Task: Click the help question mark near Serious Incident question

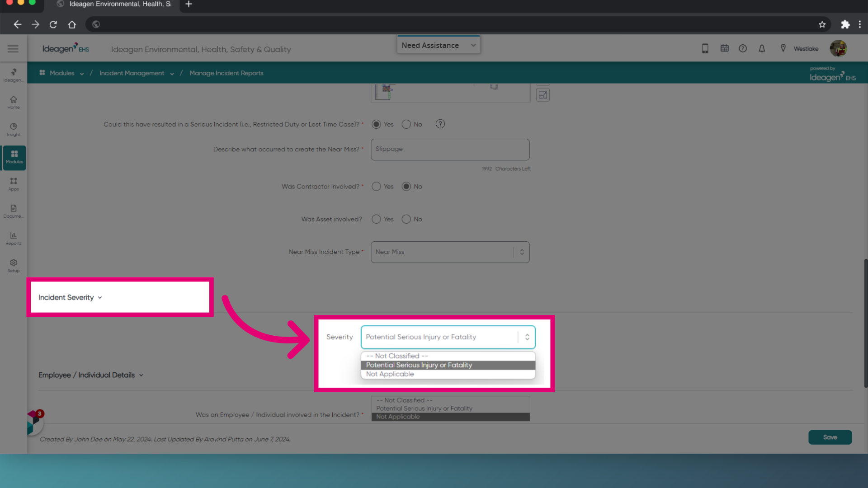Action: 440,124
